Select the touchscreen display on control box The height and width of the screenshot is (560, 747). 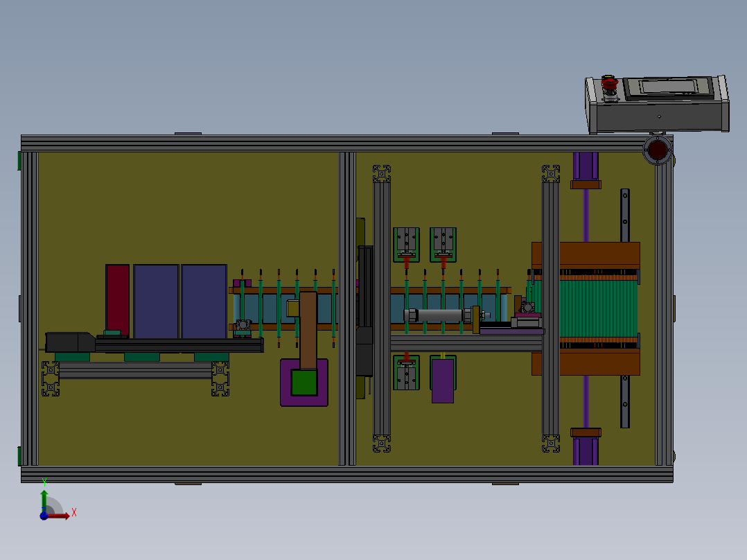pyautogui.click(x=669, y=87)
